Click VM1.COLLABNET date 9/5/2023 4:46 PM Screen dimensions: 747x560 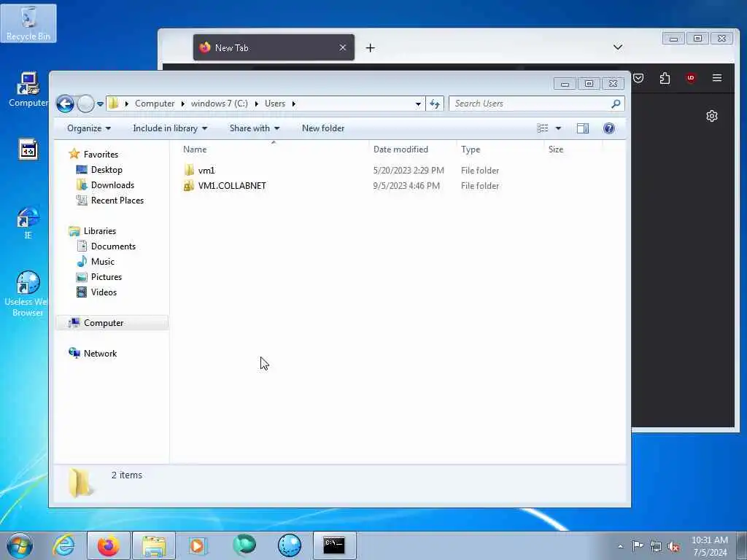click(406, 186)
